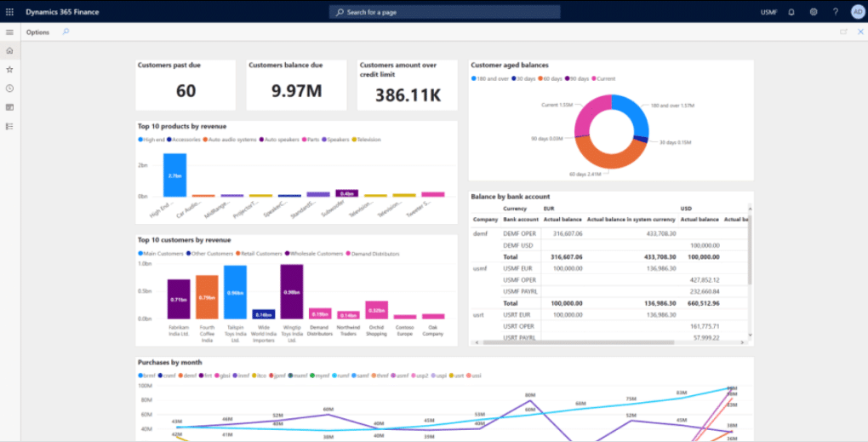Click the search icon beside Options
The height and width of the screenshot is (442, 868).
pos(66,32)
